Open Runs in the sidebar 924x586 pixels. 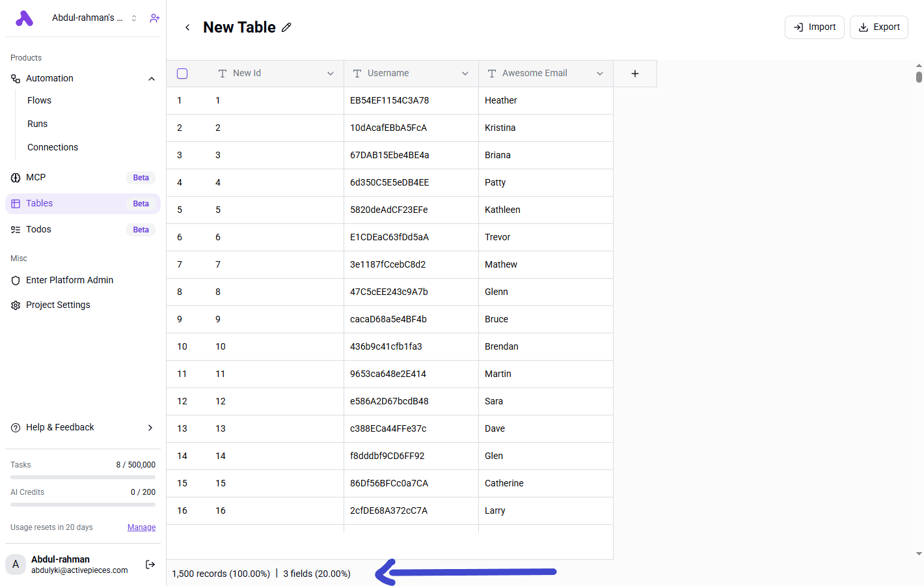(x=37, y=124)
